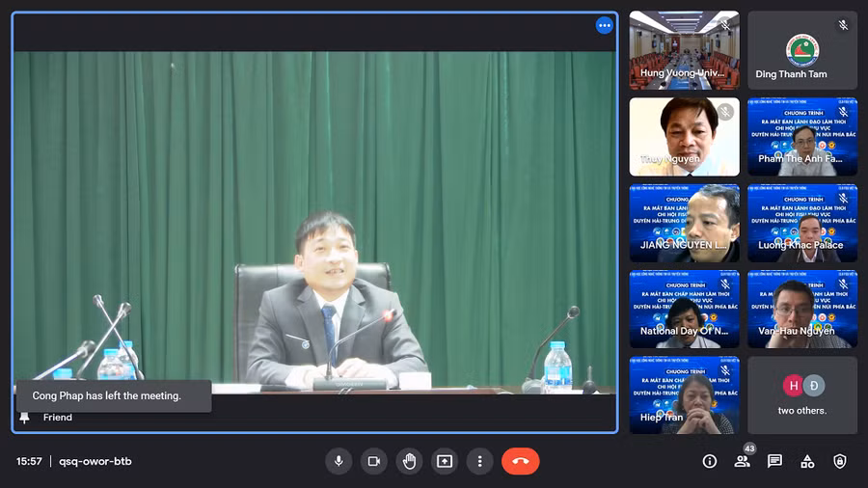Leave the call with red hang-up button
Screen dimensions: 868x488
(521, 461)
